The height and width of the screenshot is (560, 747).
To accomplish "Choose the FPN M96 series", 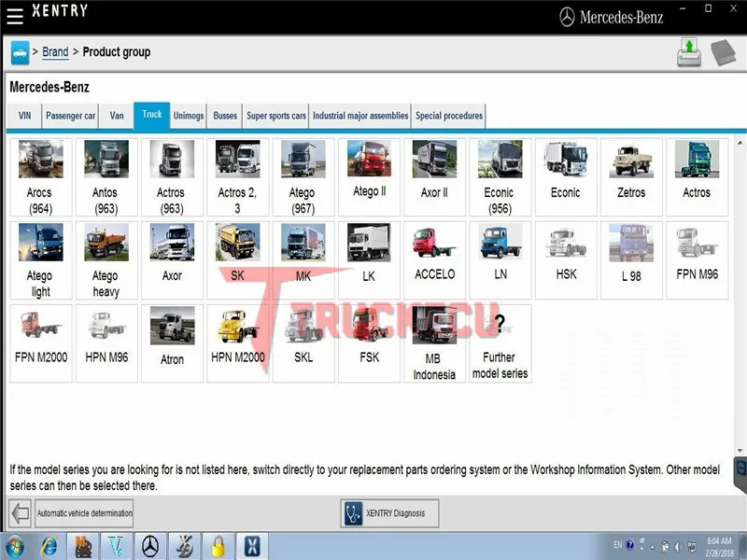I will pyautogui.click(x=697, y=260).
